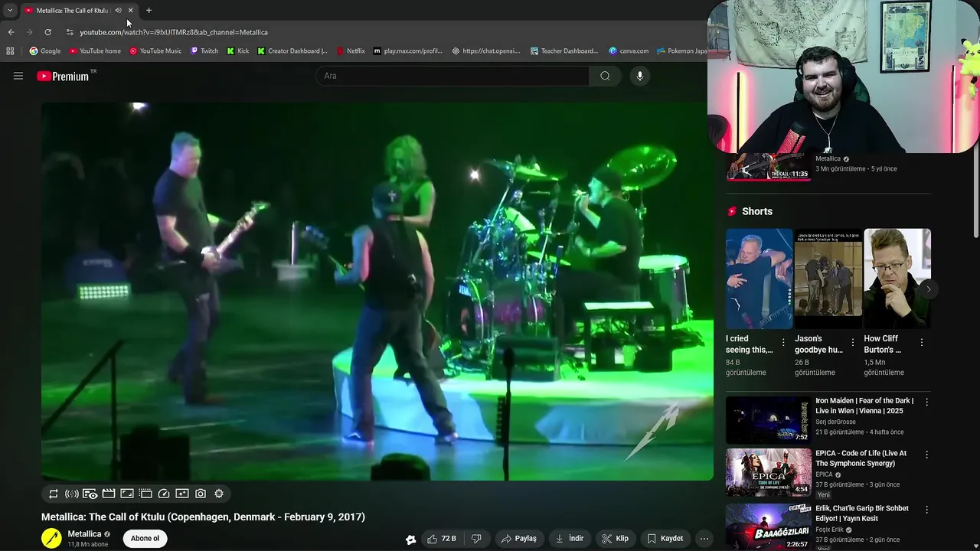Image resolution: width=980 pixels, height=551 pixels.
Task: Save the video using Kaydet
Action: (x=665, y=539)
